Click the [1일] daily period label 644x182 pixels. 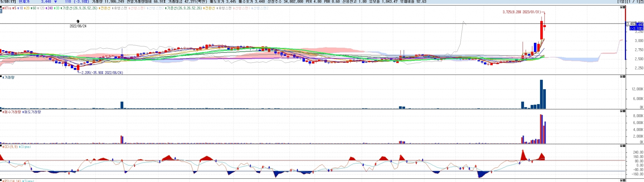tap(622, 2)
